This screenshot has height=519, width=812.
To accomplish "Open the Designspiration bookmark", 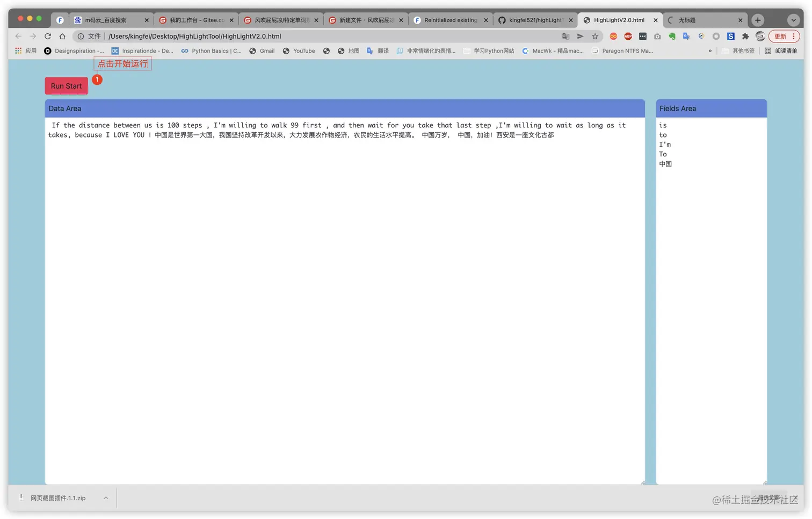I will [74, 51].
